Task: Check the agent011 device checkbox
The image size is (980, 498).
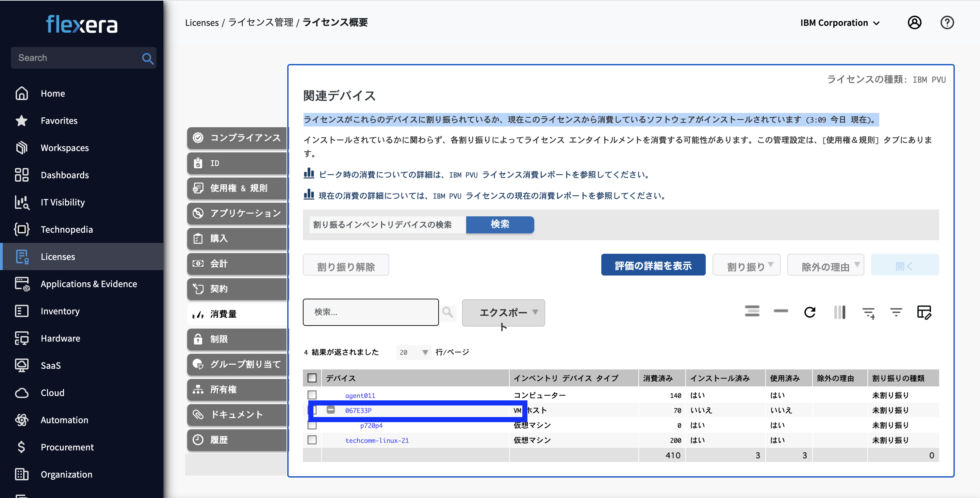Action: tap(312, 395)
